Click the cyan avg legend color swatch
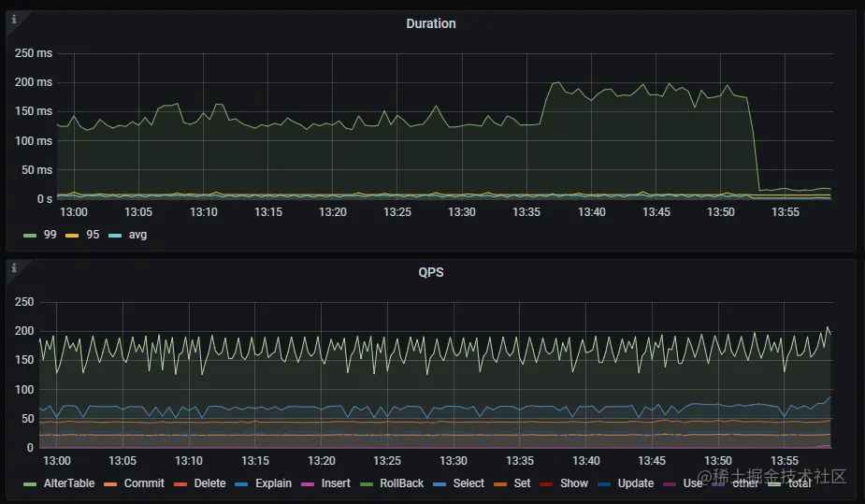This screenshot has height=504, width=865. point(115,236)
